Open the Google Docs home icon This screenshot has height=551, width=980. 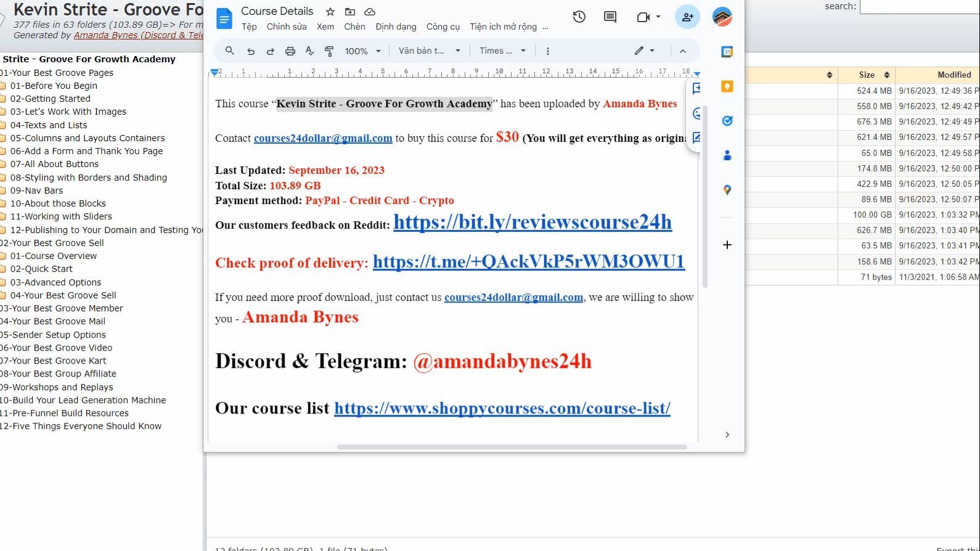coord(224,18)
